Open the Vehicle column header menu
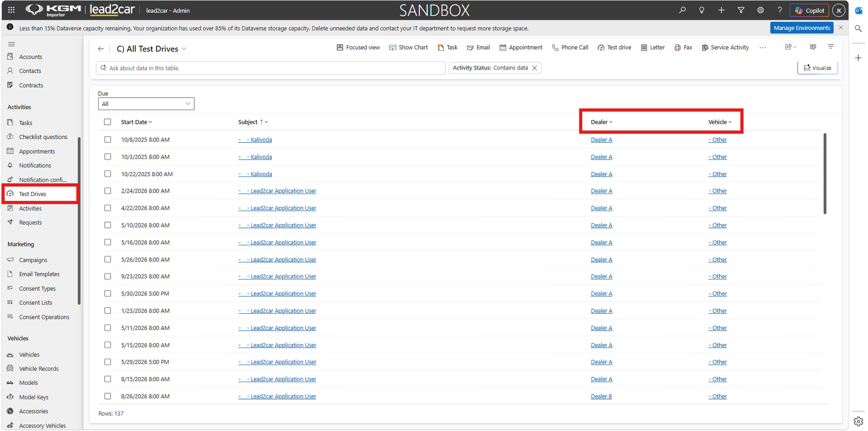The image size is (868, 431). point(720,122)
